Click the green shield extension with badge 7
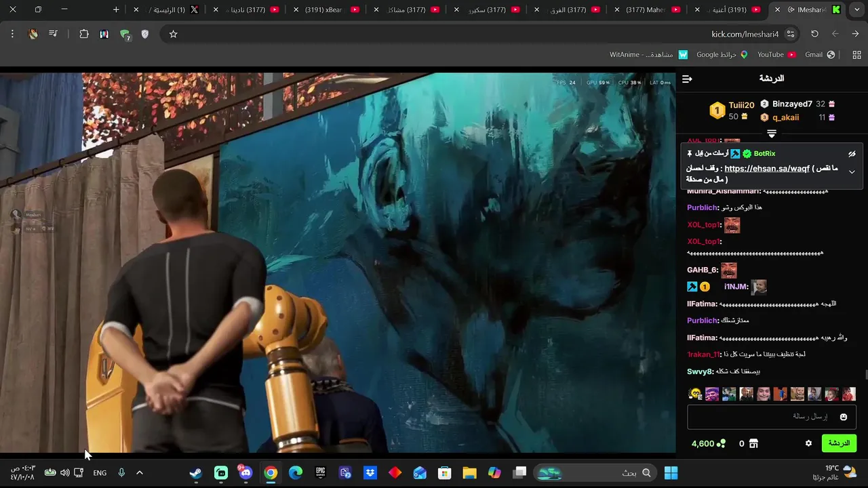 tap(125, 35)
